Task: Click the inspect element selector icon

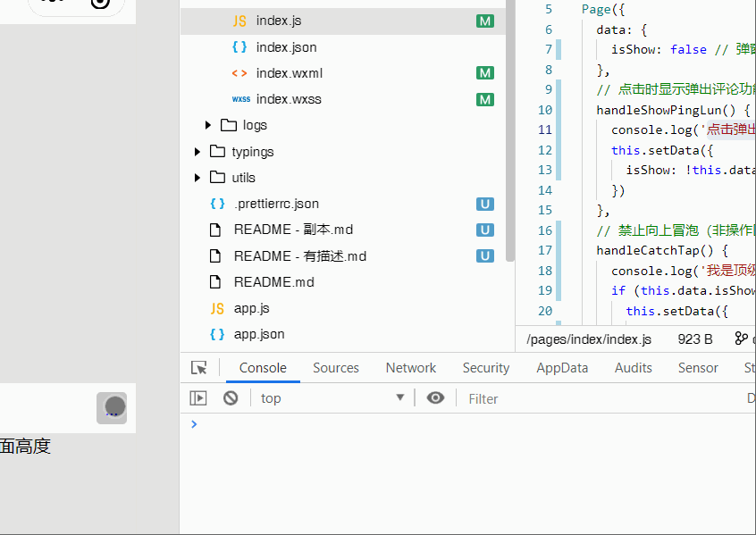Action: point(199,368)
